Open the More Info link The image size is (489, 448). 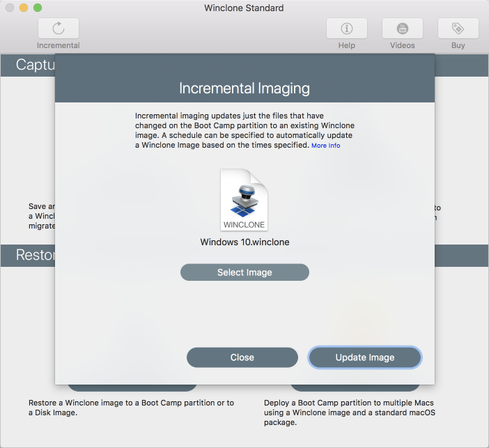tap(325, 146)
